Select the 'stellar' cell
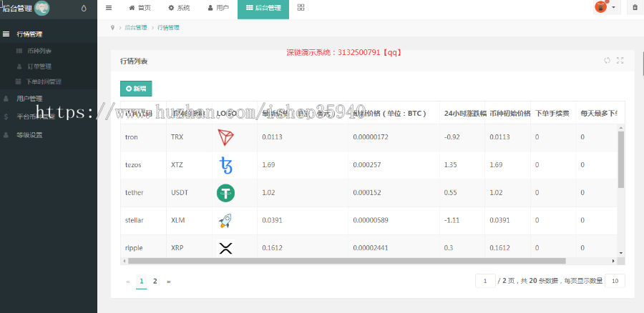The height and width of the screenshot is (313, 644). [x=144, y=220]
